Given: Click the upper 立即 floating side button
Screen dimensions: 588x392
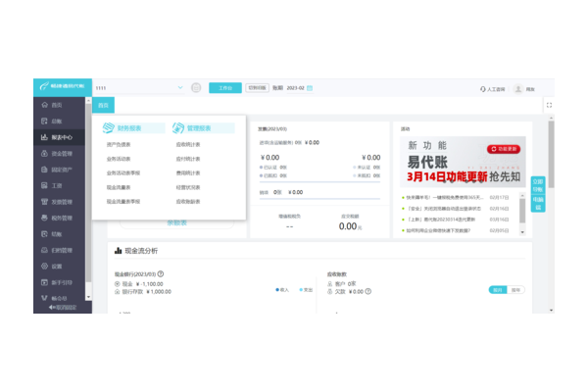Looking at the screenshot, I should 538,185.
